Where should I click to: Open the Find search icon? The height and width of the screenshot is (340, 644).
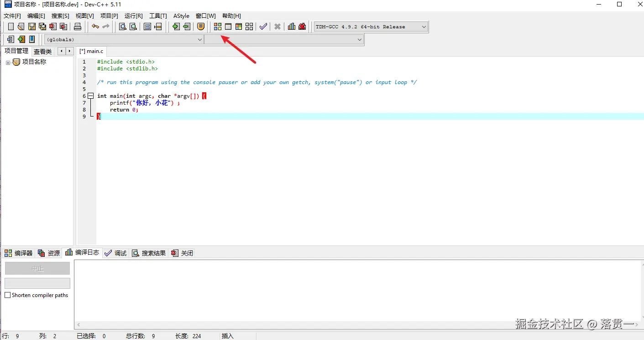123,27
